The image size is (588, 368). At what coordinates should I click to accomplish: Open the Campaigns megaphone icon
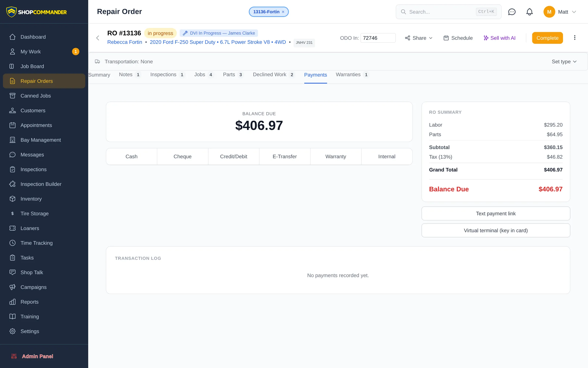click(x=12, y=287)
